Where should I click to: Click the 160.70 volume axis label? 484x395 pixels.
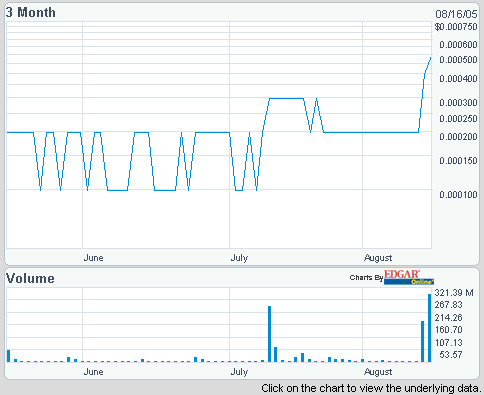(449, 330)
